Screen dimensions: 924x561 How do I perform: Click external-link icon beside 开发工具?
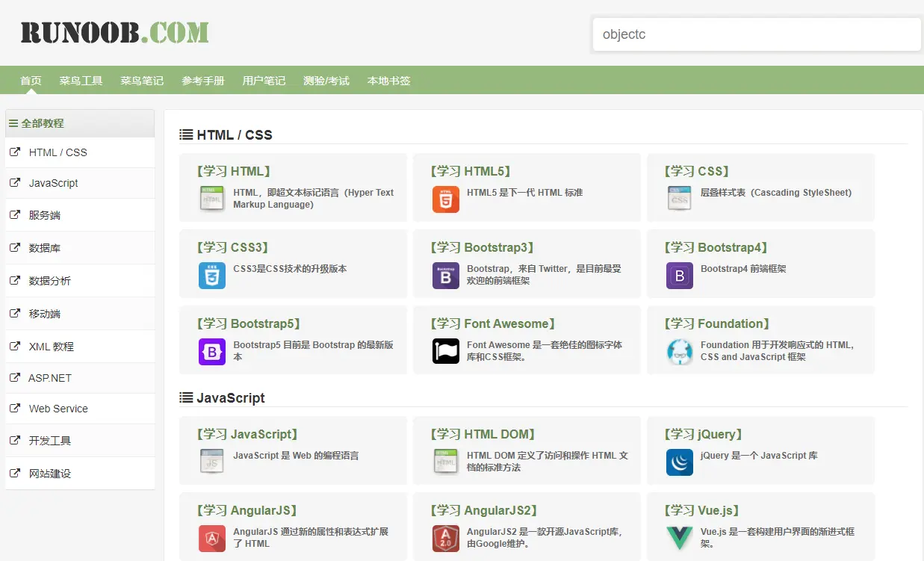(x=15, y=440)
